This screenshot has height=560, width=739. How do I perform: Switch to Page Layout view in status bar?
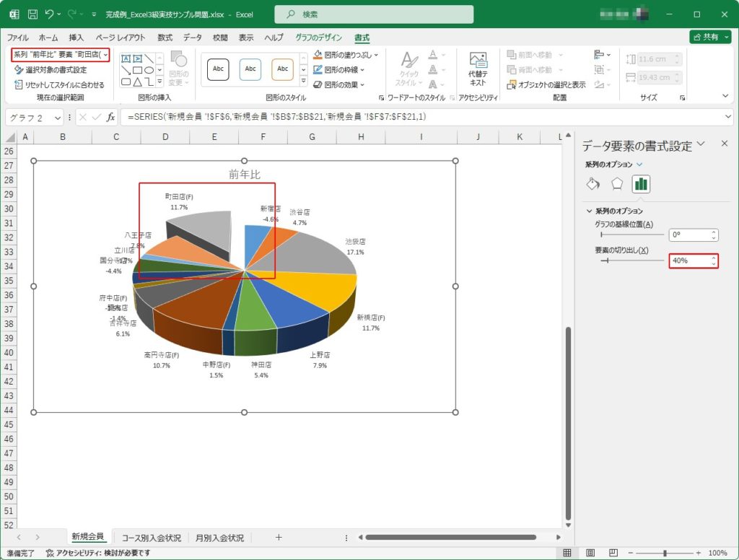tap(590, 553)
